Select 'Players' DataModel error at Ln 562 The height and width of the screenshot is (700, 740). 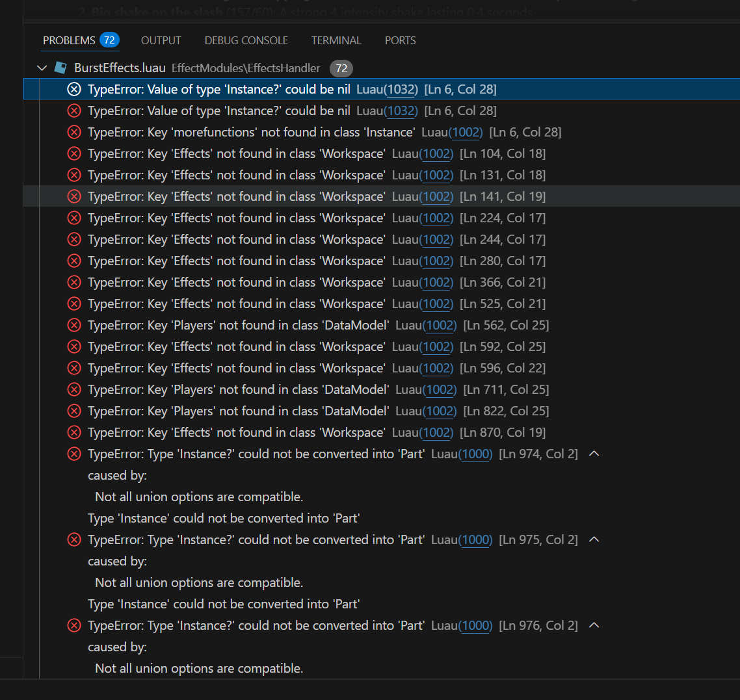coord(382,325)
